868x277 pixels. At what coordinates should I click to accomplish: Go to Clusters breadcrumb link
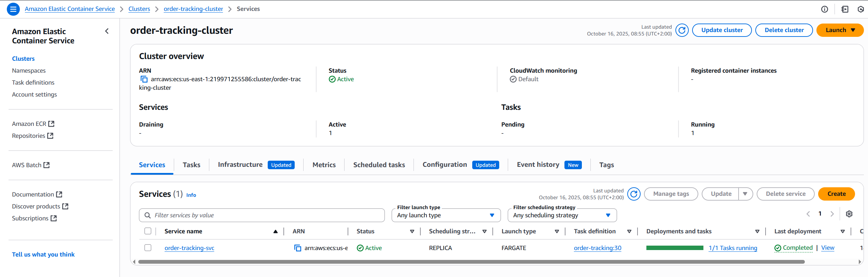[139, 9]
